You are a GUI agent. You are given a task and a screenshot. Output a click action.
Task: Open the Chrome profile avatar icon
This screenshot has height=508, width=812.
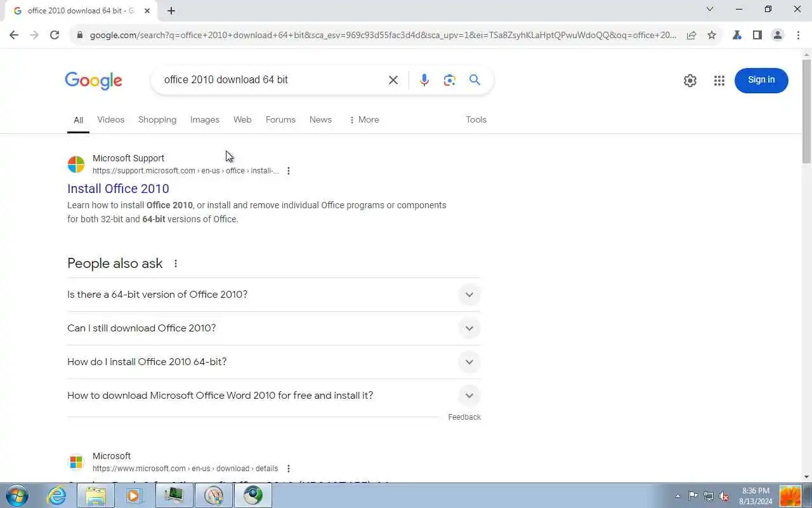coord(778,35)
